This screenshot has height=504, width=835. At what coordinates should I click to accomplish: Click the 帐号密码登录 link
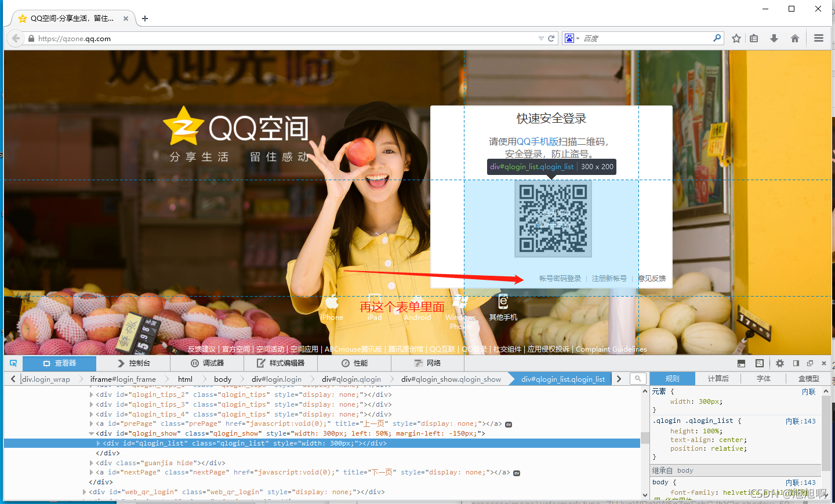(560, 279)
